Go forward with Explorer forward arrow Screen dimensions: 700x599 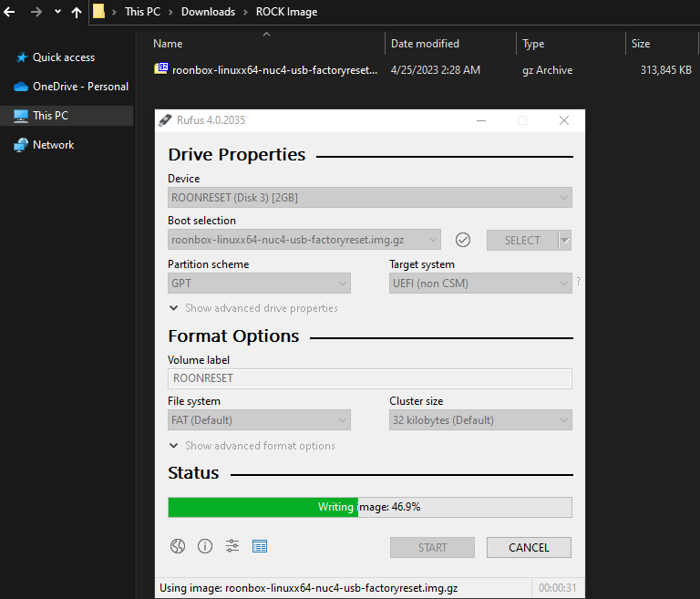pyautogui.click(x=36, y=12)
